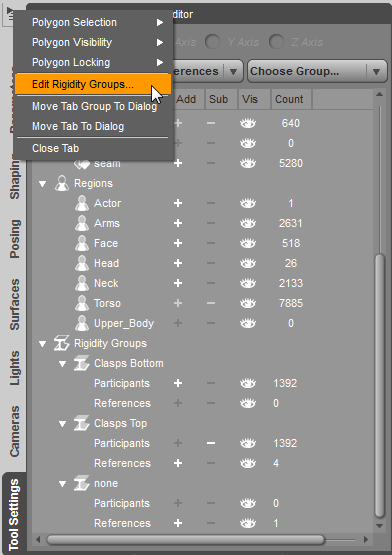
Task: Click the Regions group person icon
Action: tap(62, 183)
